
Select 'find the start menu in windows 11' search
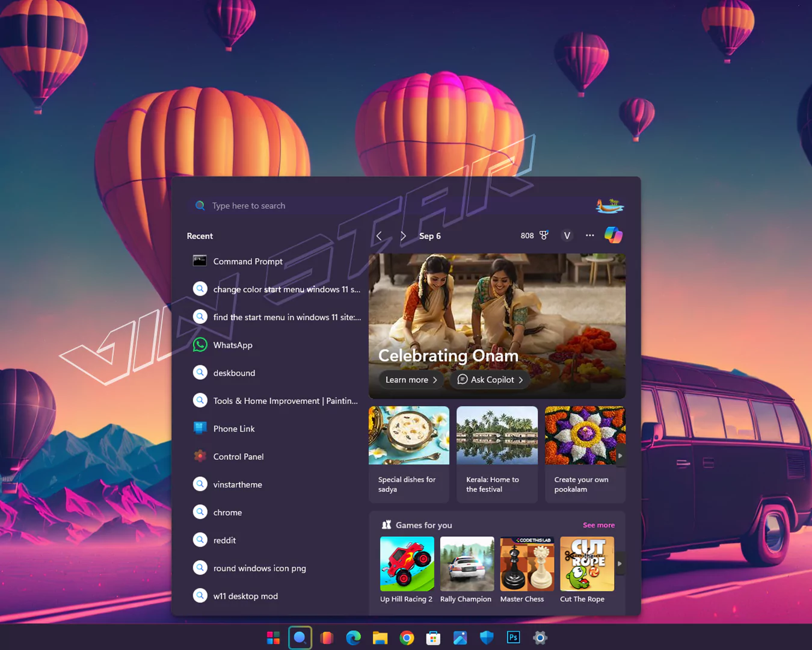(x=275, y=317)
